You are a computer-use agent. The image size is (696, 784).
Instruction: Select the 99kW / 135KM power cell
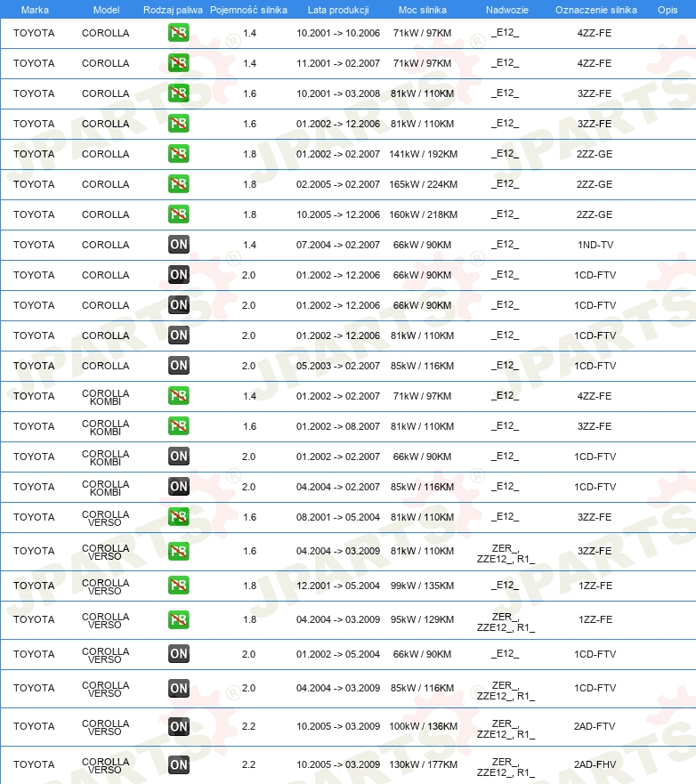[423, 586]
